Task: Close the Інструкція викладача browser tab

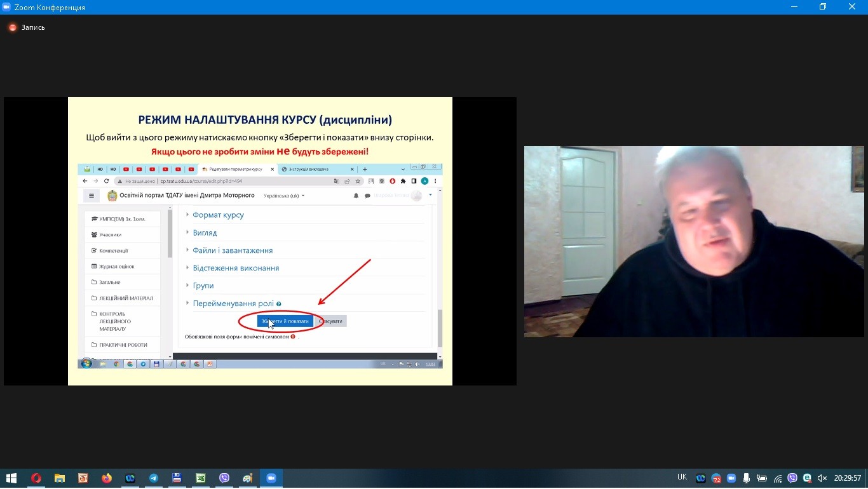Action: [x=351, y=170]
